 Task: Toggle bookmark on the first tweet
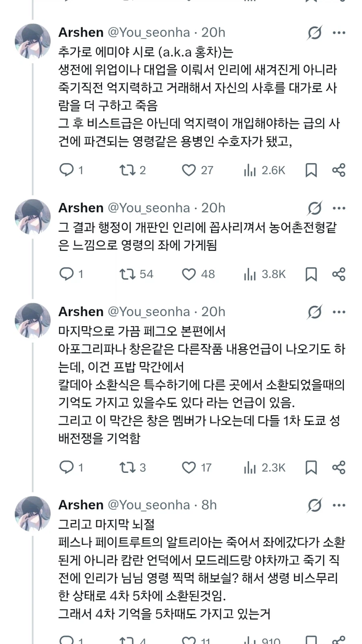[312, 170]
